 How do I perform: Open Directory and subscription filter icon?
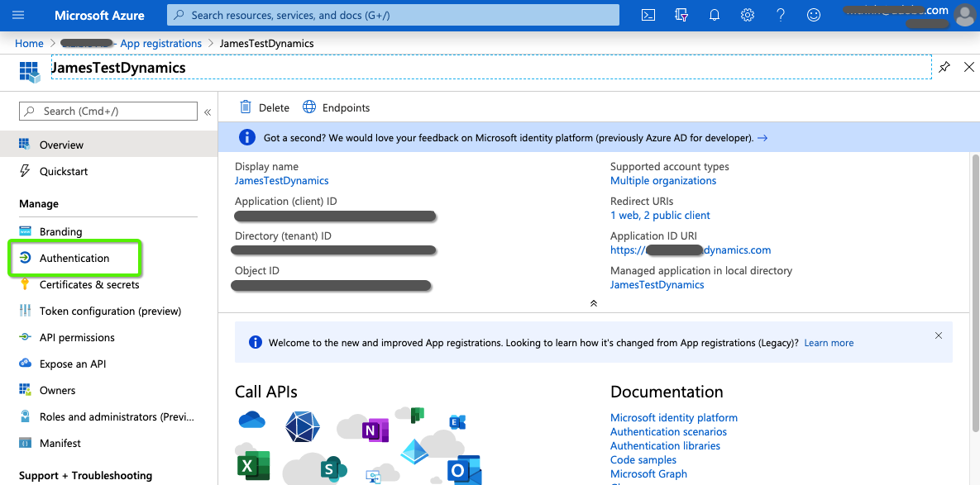tap(682, 15)
